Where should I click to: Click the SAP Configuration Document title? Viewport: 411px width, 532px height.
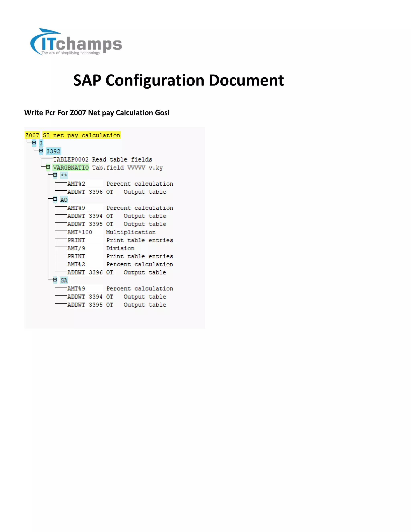(x=178, y=80)
